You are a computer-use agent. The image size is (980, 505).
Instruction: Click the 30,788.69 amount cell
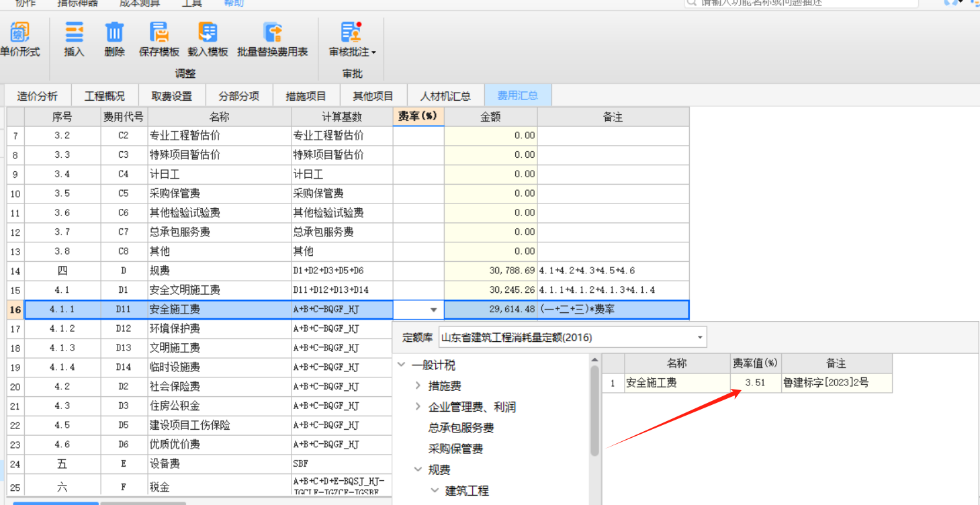pos(491,271)
